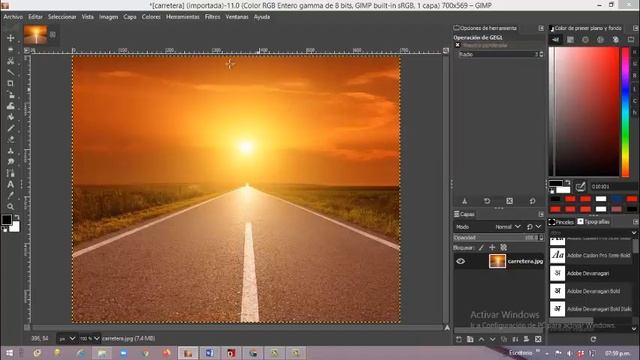Create a new layer group
Screen dimensions: 640x360
[x=470, y=340]
